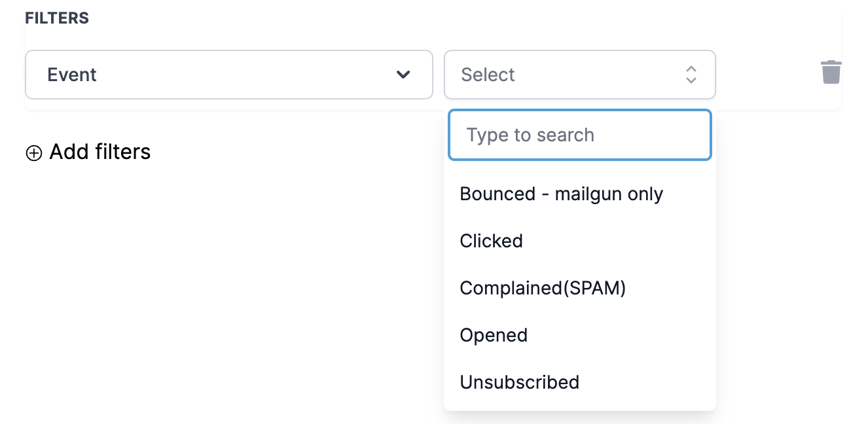Image resolution: width=868 pixels, height=424 pixels.
Task: Click the word mailgun in the Bounced option
Action: coord(585,194)
